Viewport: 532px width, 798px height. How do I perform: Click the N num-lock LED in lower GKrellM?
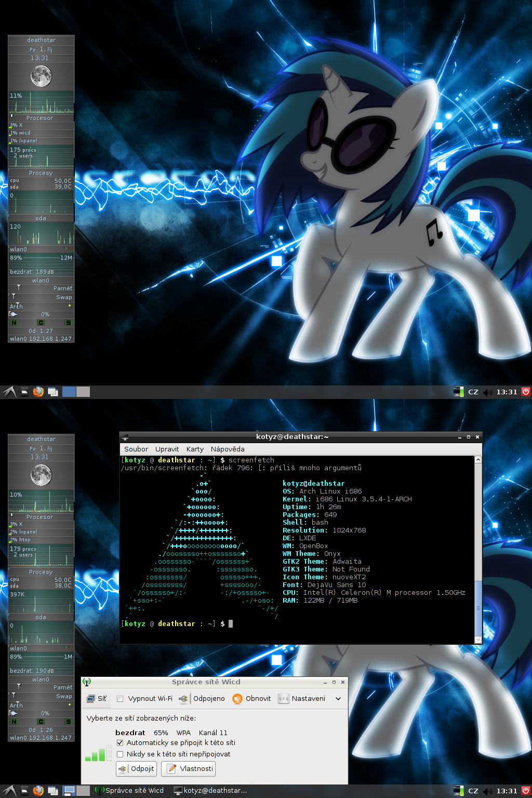pos(14,722)
